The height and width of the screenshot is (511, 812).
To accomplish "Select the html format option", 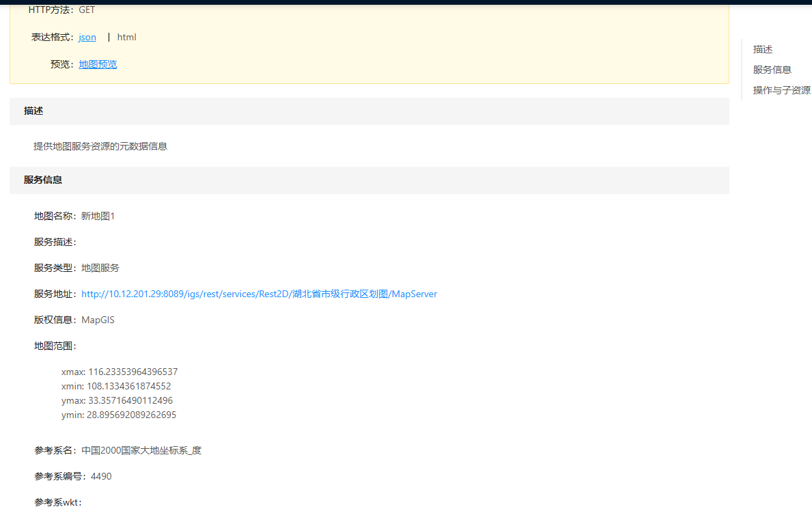I will pyautogui.click(x=126, y=37).
